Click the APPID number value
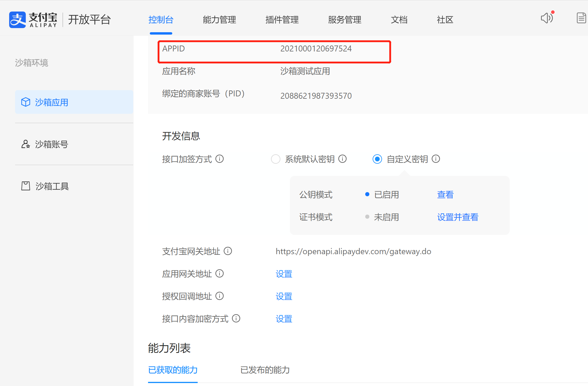The width and height of the screenshot is (588, 386). [x=316, y=49]
